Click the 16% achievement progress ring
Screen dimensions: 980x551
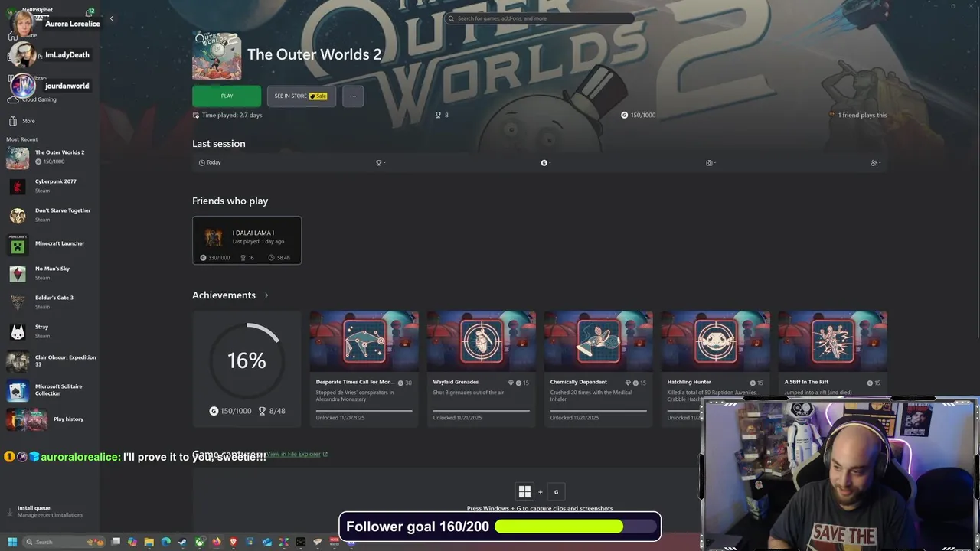(247, 360)
